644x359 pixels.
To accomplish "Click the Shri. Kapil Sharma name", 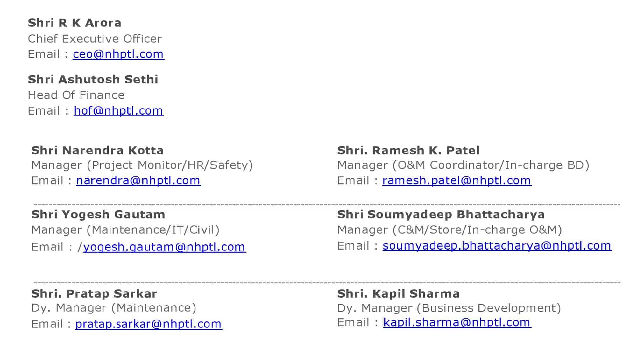I will click(x=399, y=293).
